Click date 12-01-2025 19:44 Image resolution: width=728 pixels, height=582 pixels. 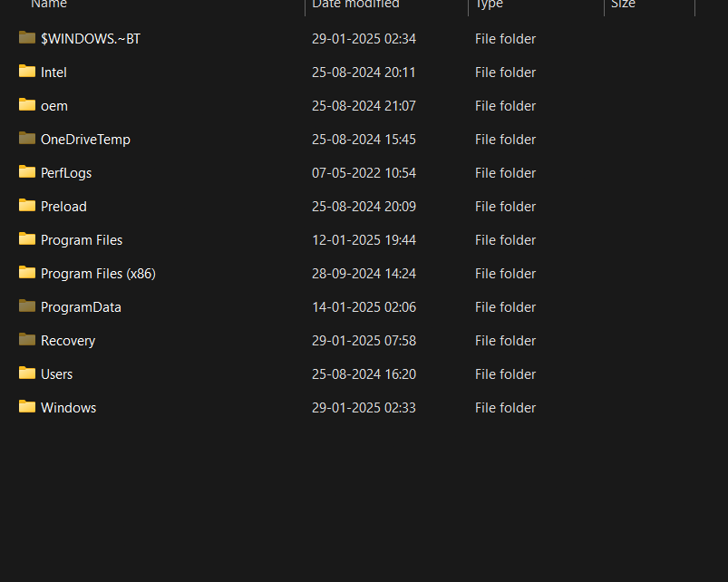(x=364, y=240)
